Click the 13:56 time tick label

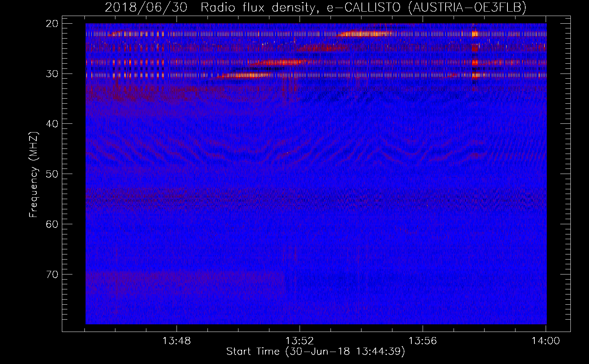(x=423, y=341)
